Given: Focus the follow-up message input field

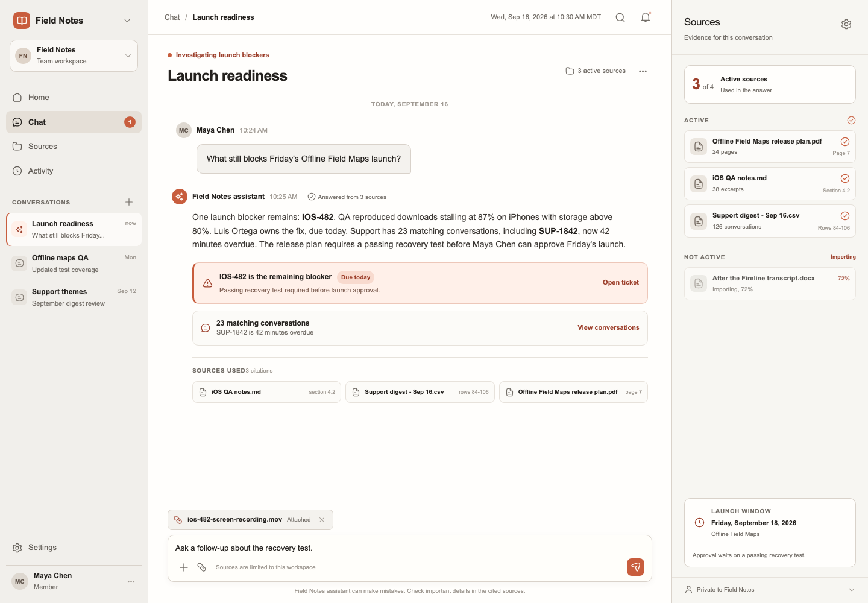Looking at the screenshot, I should 410,548.
